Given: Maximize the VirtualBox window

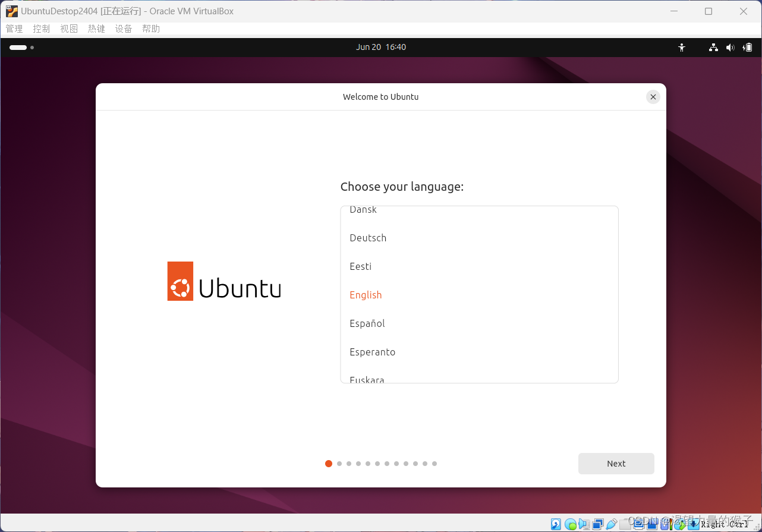Looking at the screenshot, I should pyautogui.click(x=709, y=11).
